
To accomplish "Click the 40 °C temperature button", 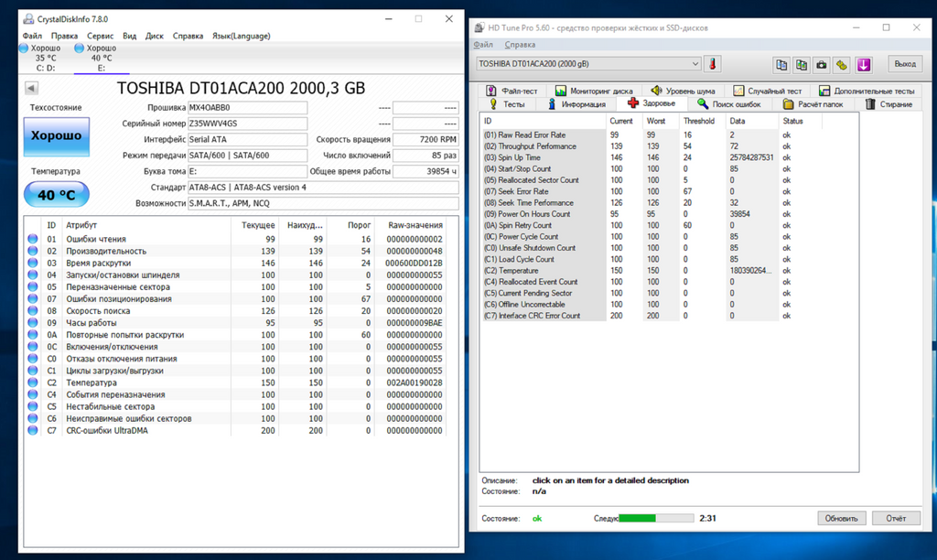I will click(56, 195).
